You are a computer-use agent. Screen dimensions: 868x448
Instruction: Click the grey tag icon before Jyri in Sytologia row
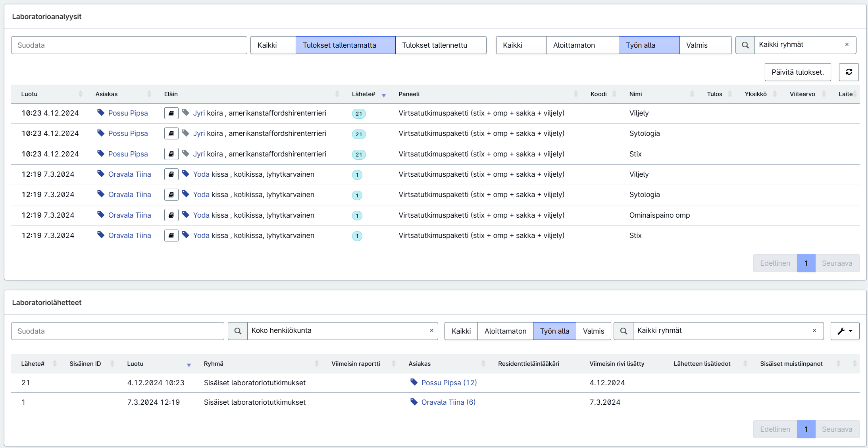pyautogui.click(x=185, y=133)
